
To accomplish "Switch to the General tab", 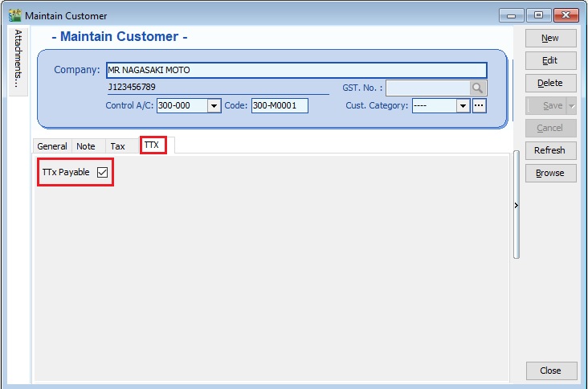I will [52, 146].
